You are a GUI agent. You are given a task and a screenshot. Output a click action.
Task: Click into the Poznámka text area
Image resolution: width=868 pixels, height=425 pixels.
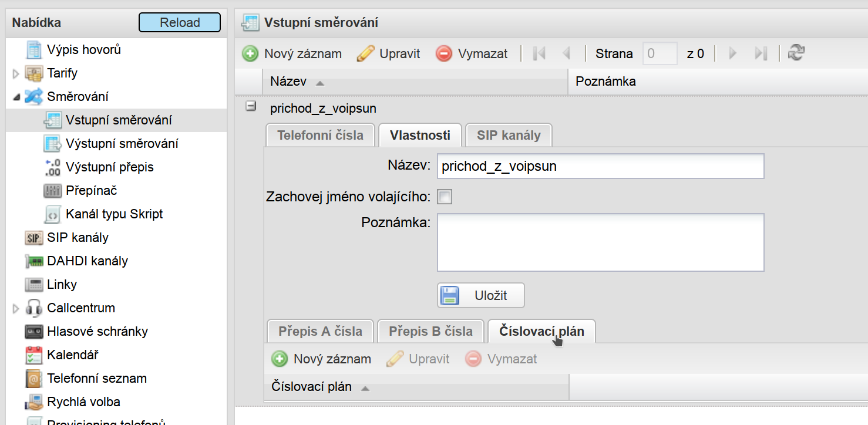point(600,242)
